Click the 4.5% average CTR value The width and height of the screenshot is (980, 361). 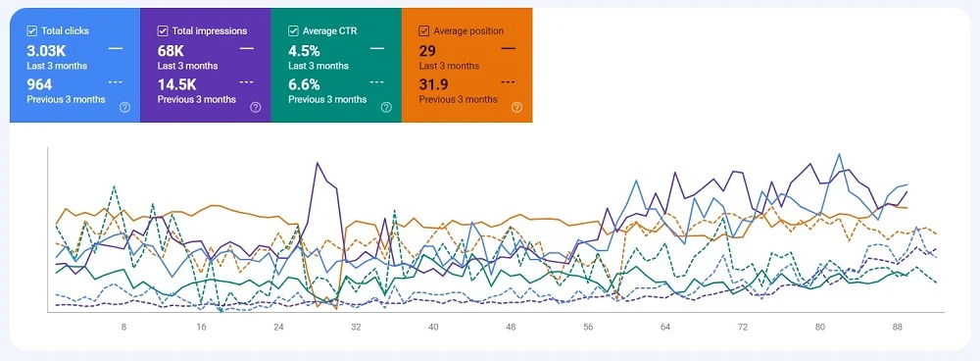[304, 51]
